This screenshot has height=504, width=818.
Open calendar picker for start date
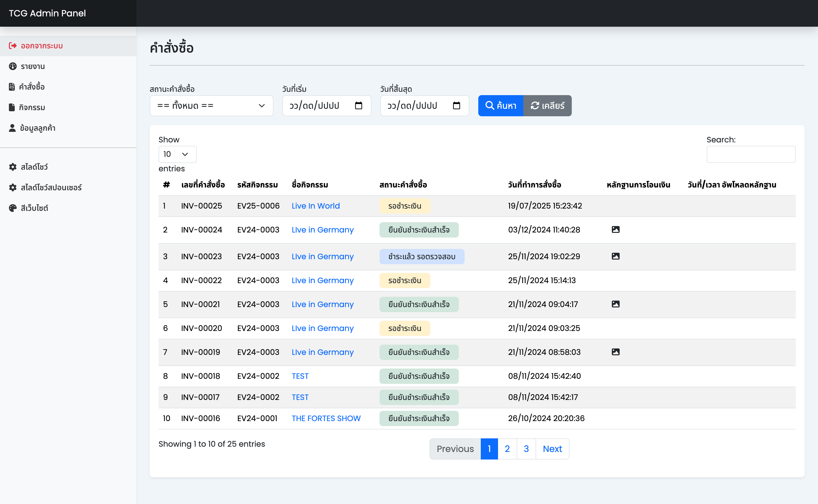coord(358,106)
